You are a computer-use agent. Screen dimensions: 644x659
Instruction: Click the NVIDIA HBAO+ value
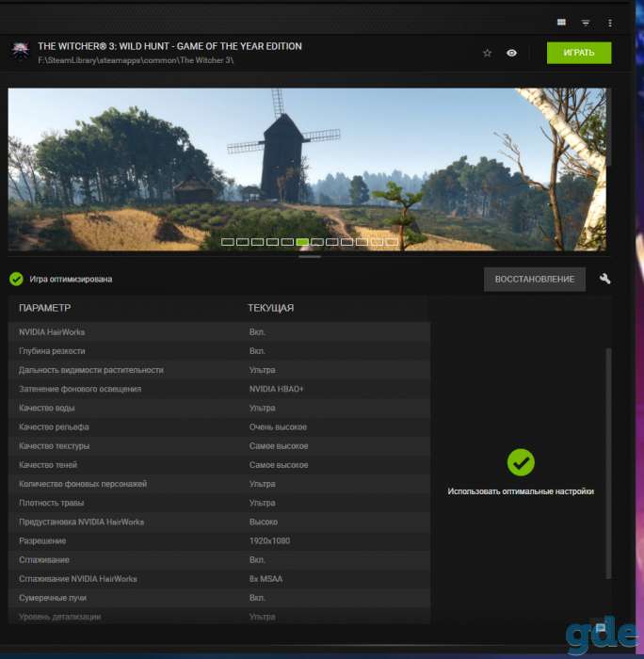276,389
